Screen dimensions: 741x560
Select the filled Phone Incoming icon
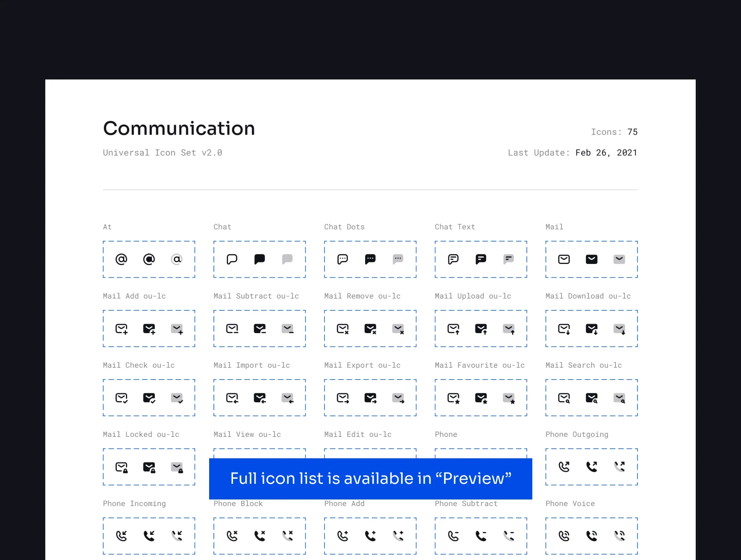tap(149, 536)
